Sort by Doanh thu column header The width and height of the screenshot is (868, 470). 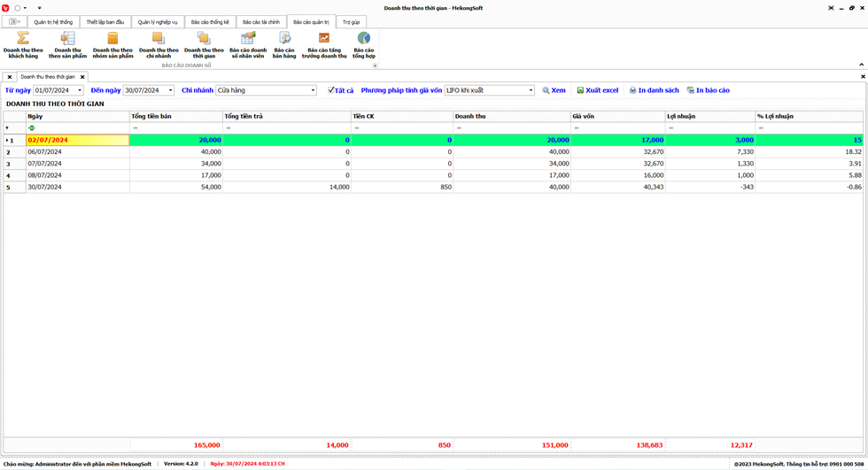click(510, 116)
